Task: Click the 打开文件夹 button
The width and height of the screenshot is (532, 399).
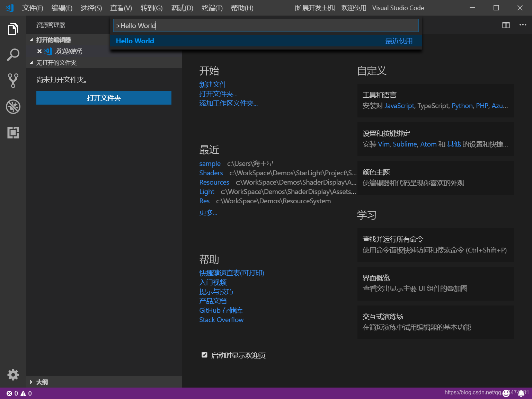Action: coord(104,98)
